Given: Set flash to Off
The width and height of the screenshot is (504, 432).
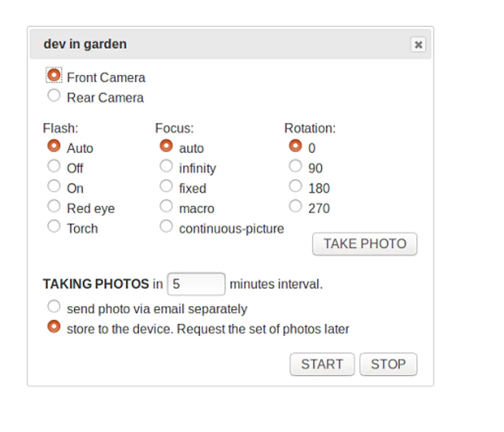Looking at the screenshot, I should [x=54, y=166].
